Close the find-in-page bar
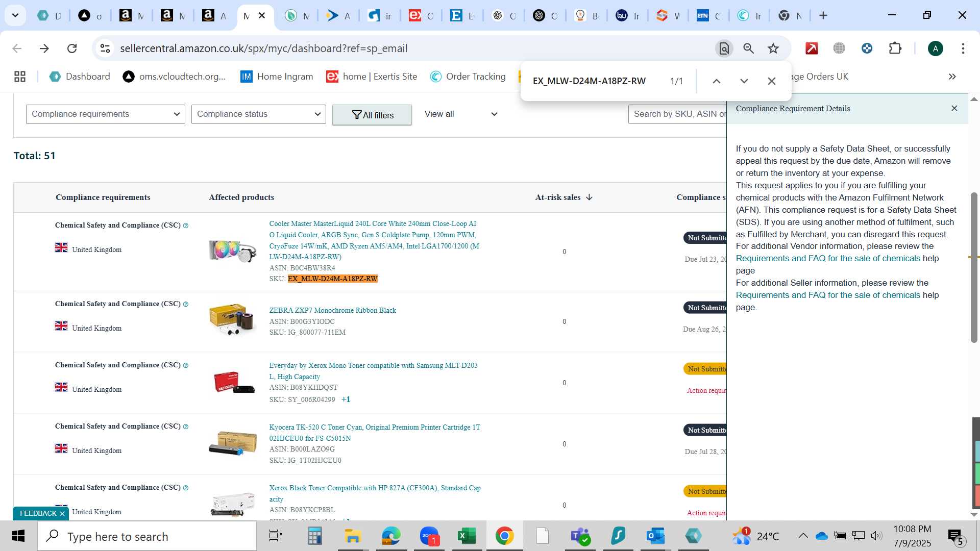Viewport: 980px width, 551px height. (x=772, y=81)
